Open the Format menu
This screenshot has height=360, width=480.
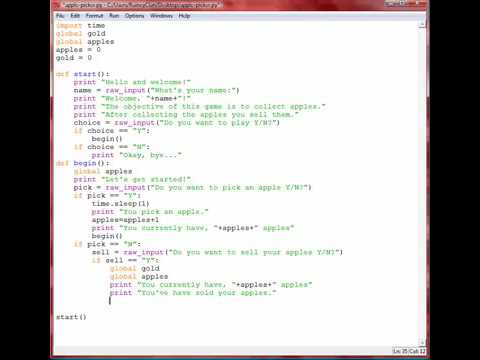click(94, 16)
